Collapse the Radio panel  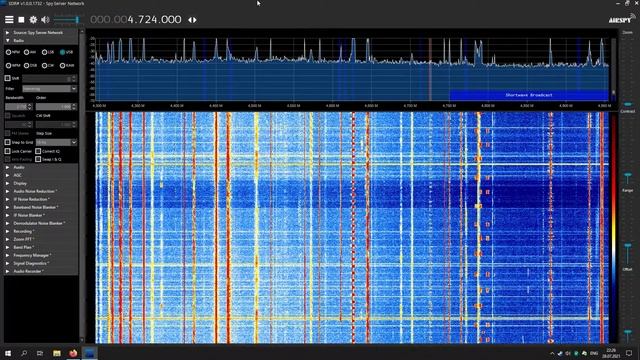(x=41, y=40)
